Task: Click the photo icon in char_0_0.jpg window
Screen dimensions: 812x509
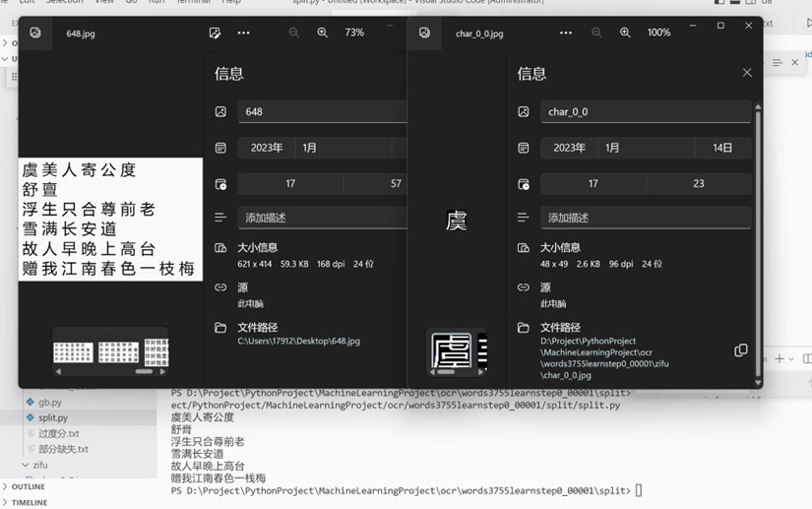Action: click(x=424, y=32)
